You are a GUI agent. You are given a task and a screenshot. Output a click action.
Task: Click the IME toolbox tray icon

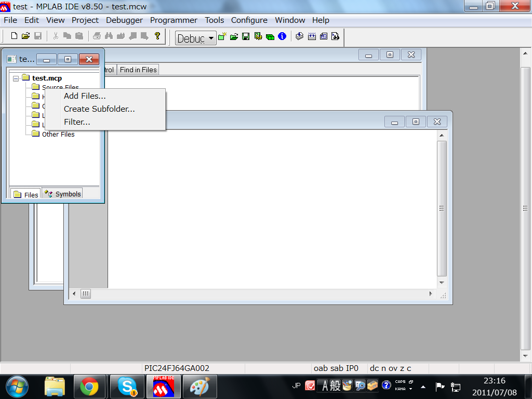pyautogui.click(x=372, y=385)
